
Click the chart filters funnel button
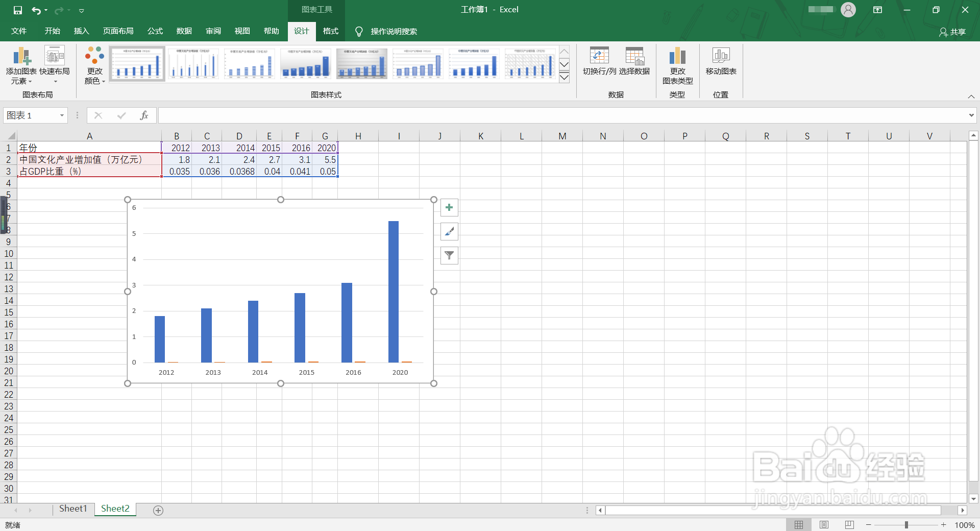449,255
